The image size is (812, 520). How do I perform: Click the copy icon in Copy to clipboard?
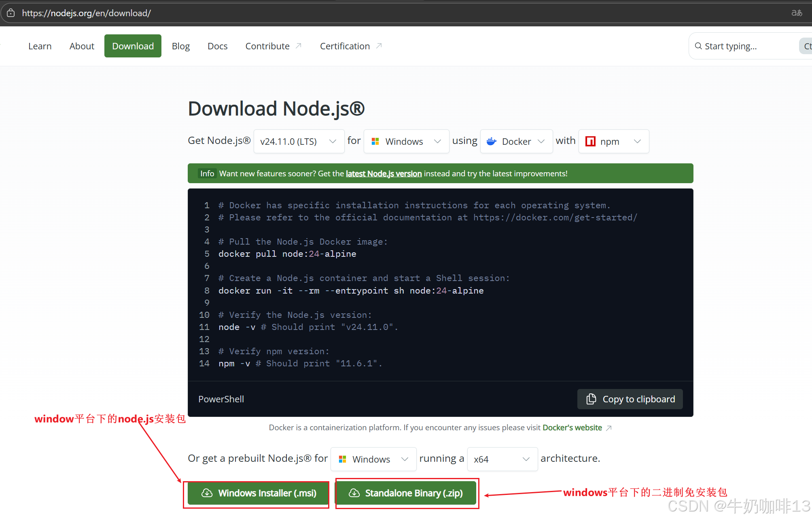(x=591, y=399)
